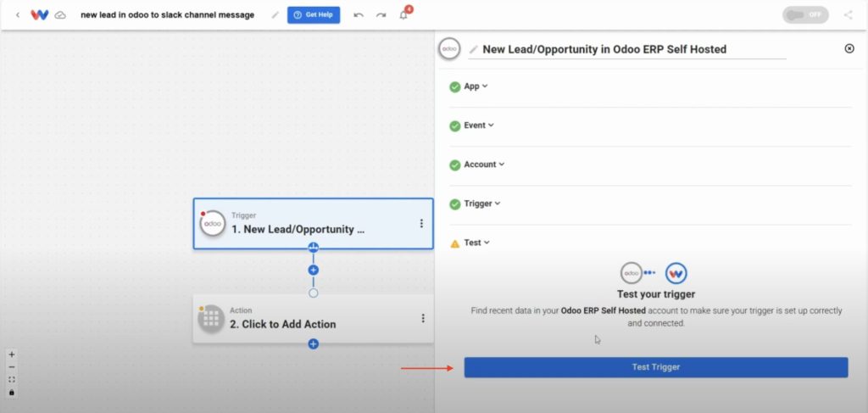Open the workflow app logo home
Viewport: 868px width, 413px height.
click(x=39, y=15)
